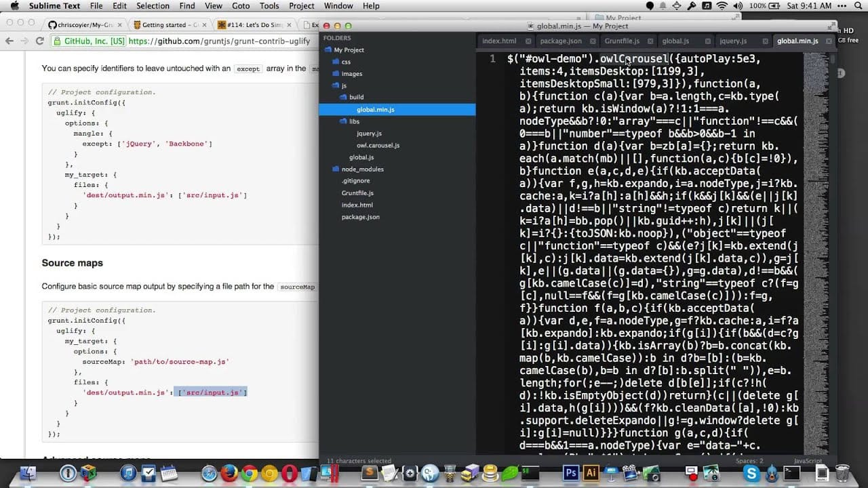Collapse the build folder in sidebar

click(x=344, y=98)
